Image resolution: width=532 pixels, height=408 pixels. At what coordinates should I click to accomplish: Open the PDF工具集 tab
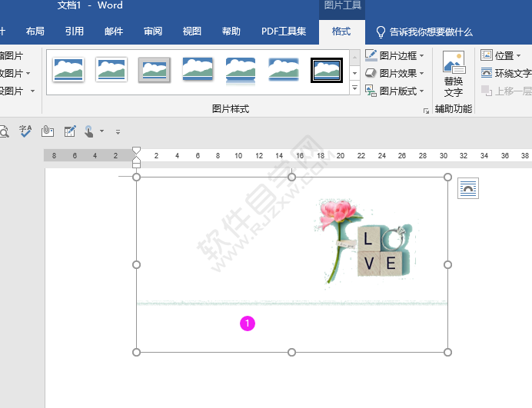[x=284, y=32]
